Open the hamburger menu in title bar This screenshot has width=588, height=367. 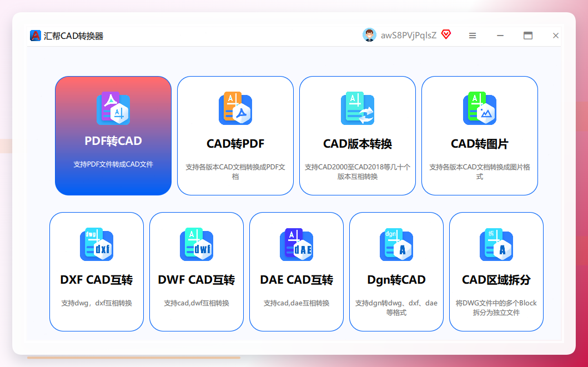point(473,36)
